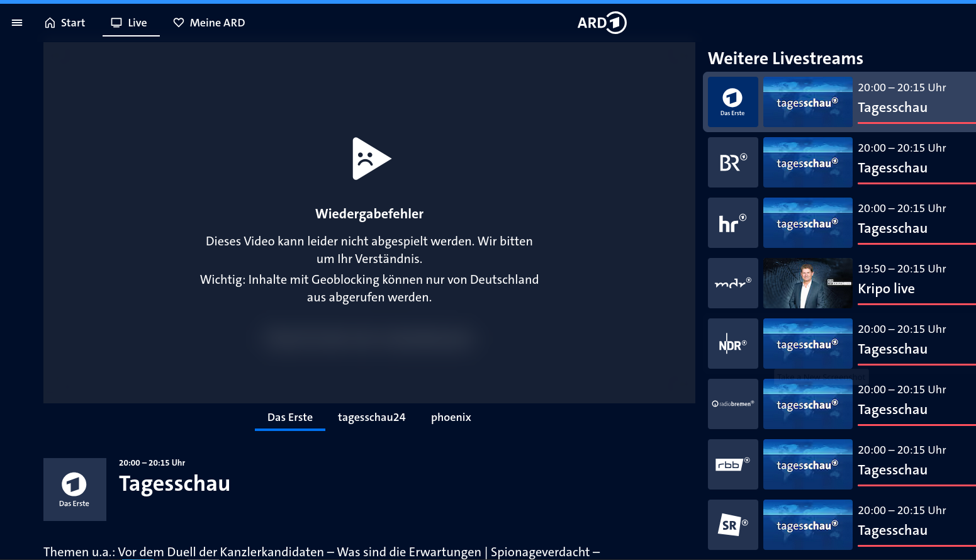
Task: Select the NDR channel logo
Action: point(732,344)
